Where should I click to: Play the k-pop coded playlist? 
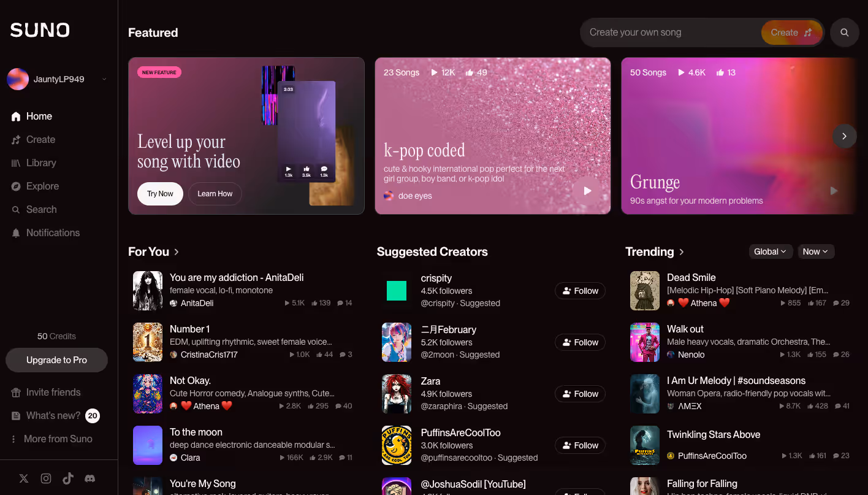point(587,191)
